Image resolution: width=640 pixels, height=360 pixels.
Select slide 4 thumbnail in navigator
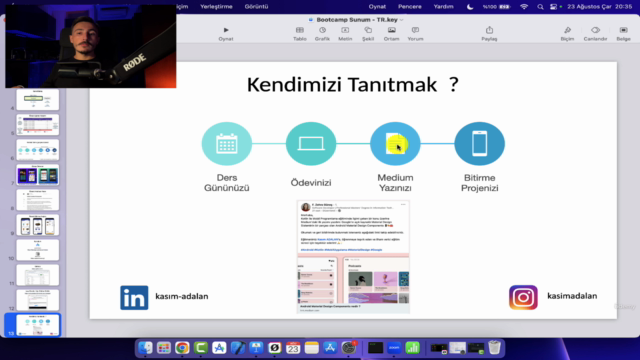[38, 100]
